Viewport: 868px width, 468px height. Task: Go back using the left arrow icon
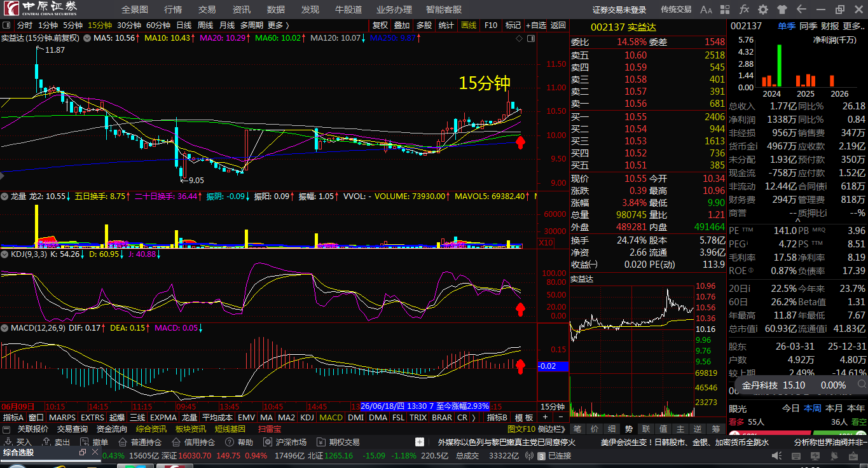click(801, 10)
